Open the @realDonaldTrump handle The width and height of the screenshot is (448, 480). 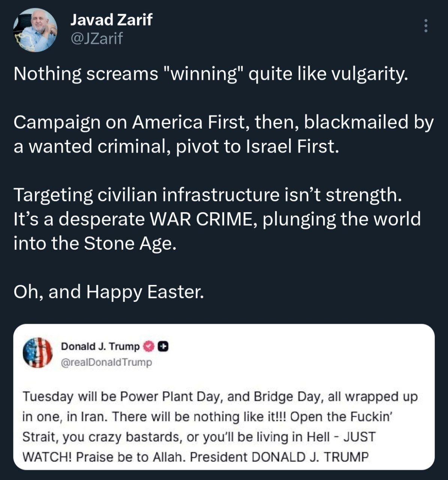106,362
